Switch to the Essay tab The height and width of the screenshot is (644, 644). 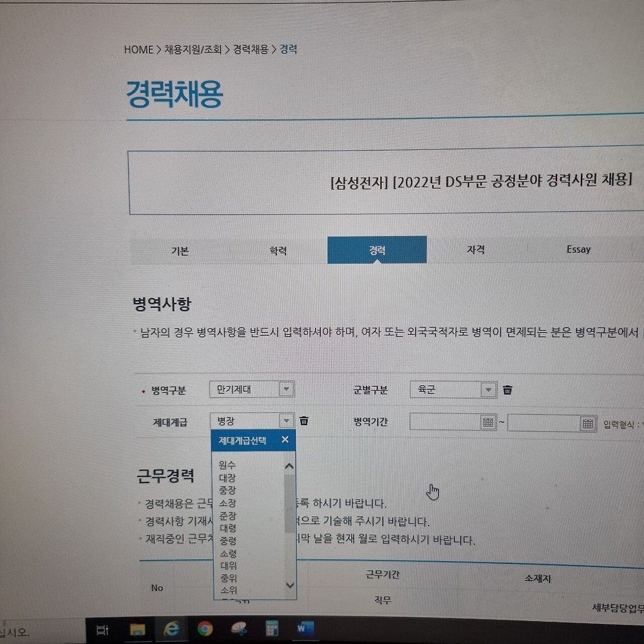pyautogui.click(x=578, y=249)
